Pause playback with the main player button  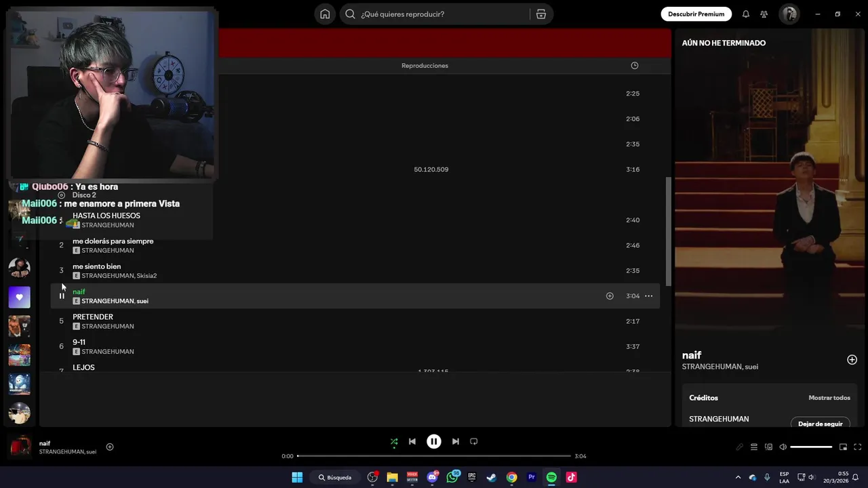pyautogui.click(x=434, y=441)
